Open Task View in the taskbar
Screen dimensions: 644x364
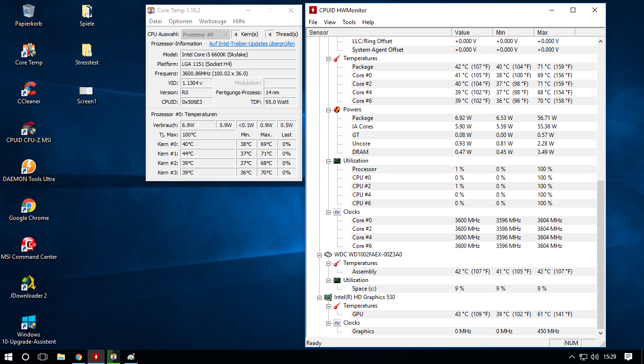click(43, 357)
